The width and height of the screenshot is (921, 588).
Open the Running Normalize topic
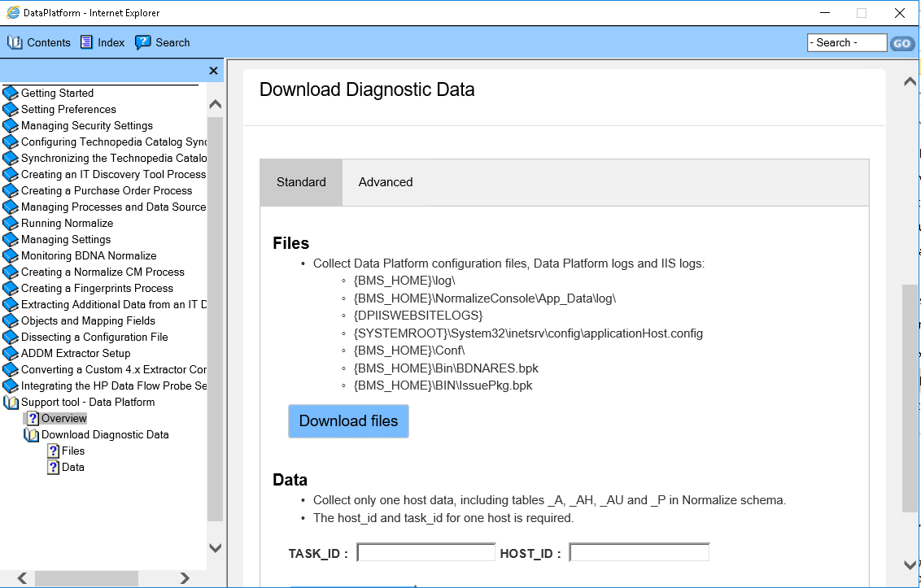(x=67, y=223)
